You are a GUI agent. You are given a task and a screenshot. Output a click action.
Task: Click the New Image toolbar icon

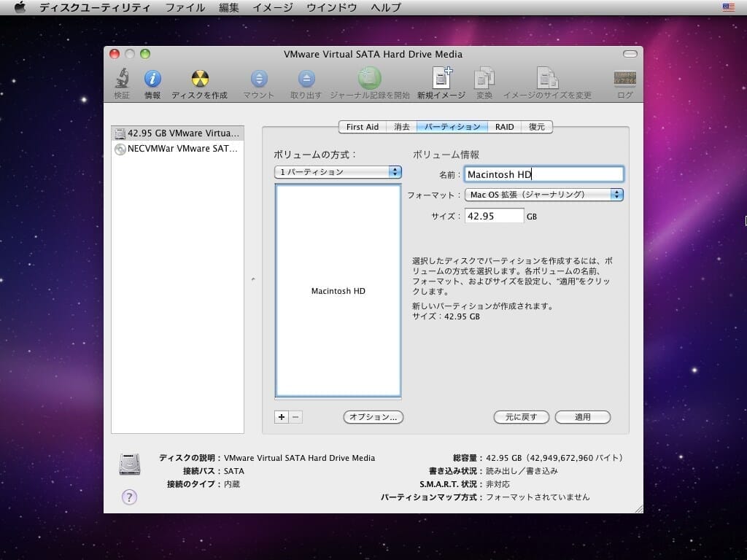(441, 79)
